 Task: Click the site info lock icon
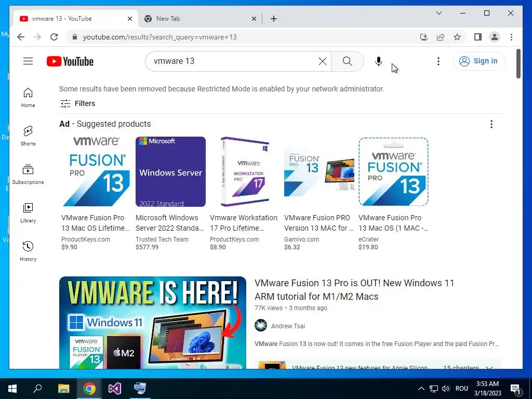coord(75,37)
